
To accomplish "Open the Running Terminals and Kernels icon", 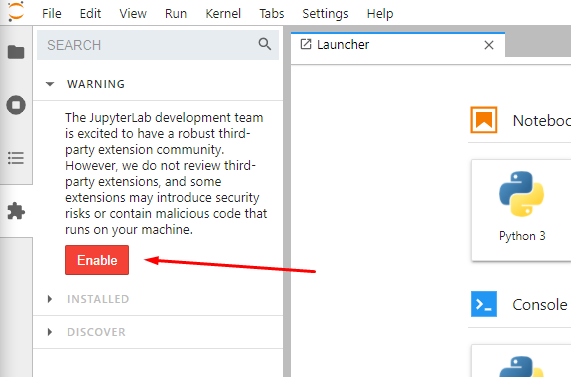I will pyautogui.click(x=16, y=105).
